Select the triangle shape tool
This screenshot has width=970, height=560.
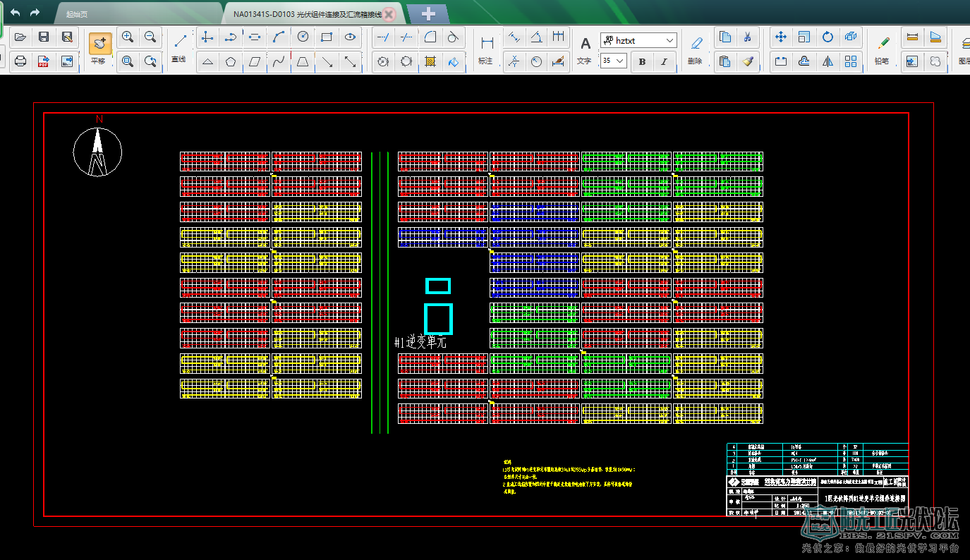(207, 61)
